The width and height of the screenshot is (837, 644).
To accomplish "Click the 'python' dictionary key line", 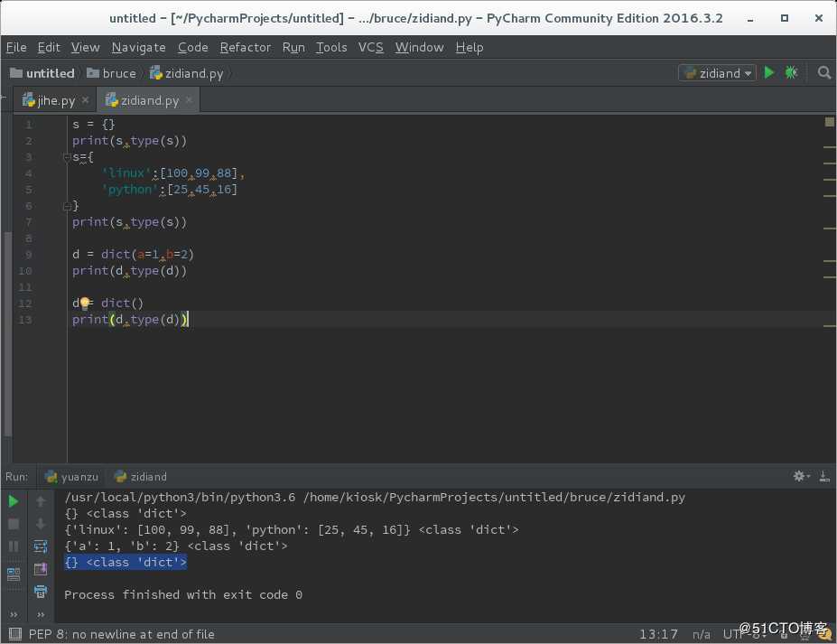I will tap(169, 190).
